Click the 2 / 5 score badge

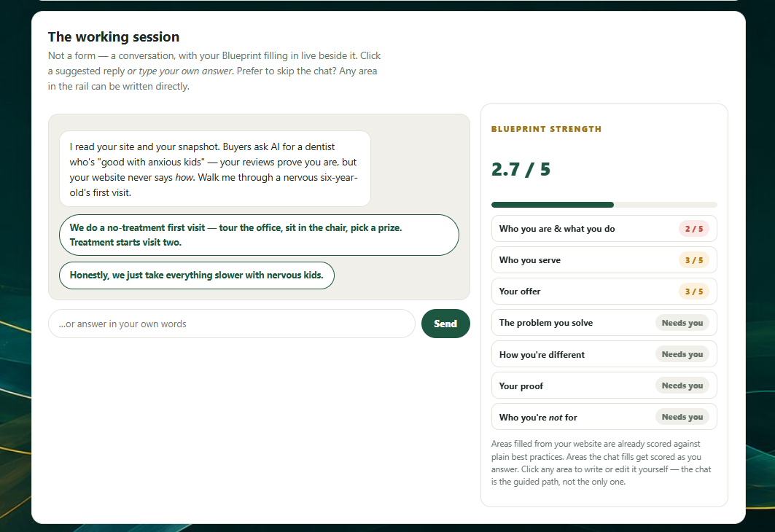(x=694, y=229)
